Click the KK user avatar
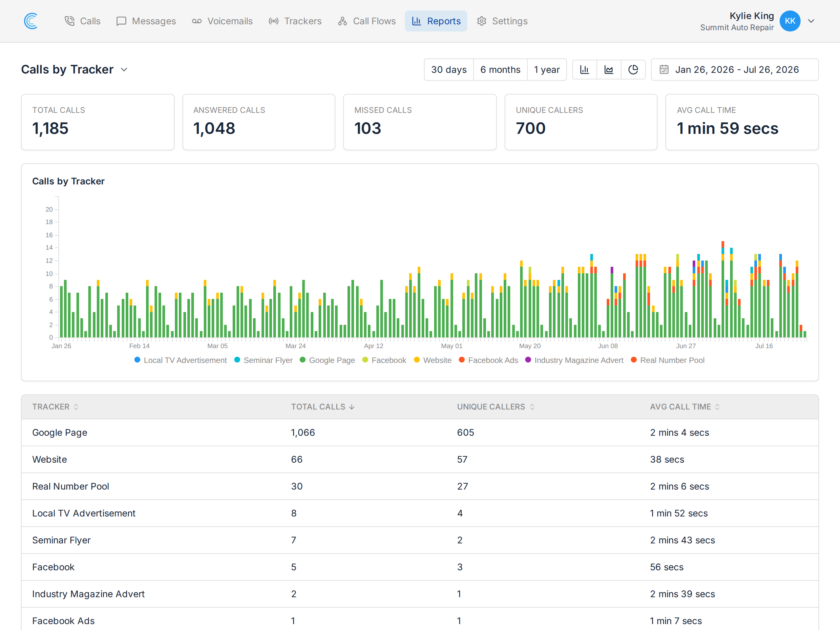840x630 pixels. click(x=790, y=21)
